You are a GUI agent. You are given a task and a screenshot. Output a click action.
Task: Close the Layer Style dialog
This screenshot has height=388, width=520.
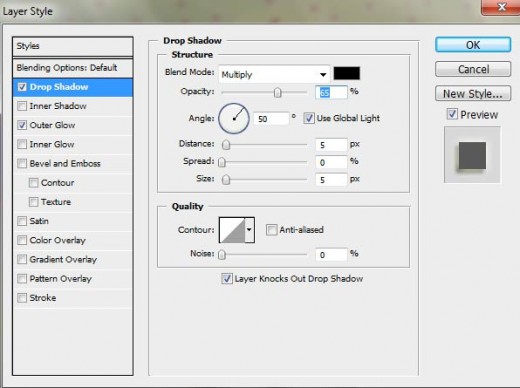tap(501, 7)
